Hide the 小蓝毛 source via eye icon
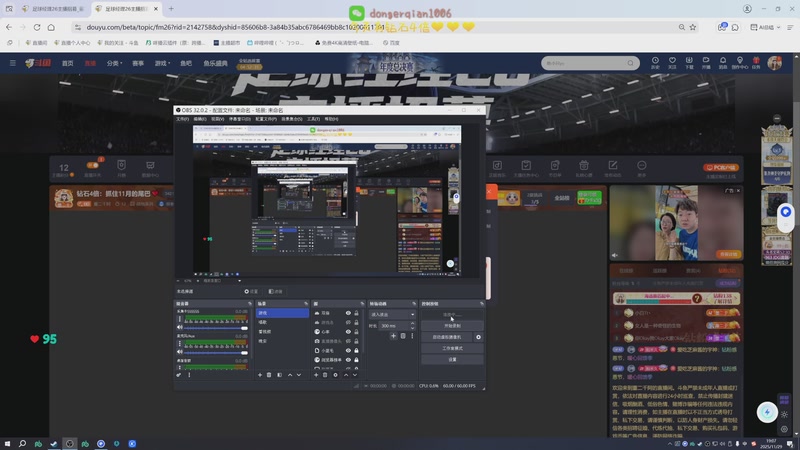 (348, 351)
